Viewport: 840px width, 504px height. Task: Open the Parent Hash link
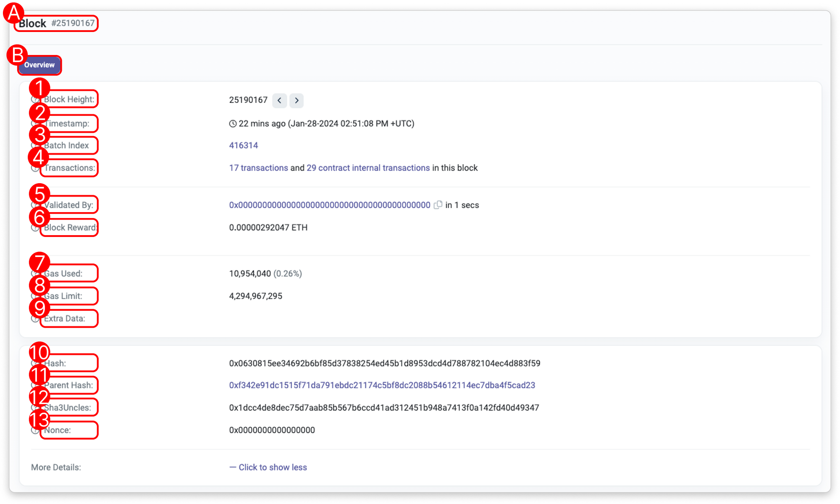pos(382,385)
